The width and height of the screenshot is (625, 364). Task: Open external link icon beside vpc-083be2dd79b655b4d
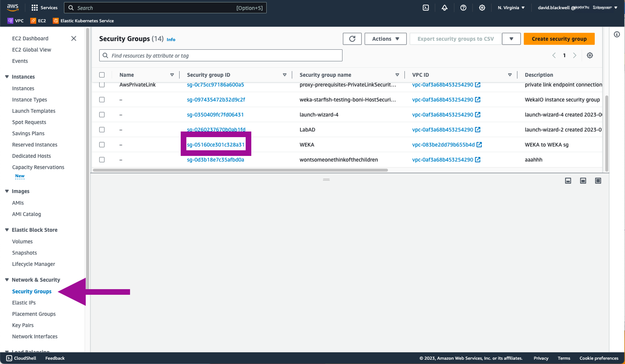(479, 145)
